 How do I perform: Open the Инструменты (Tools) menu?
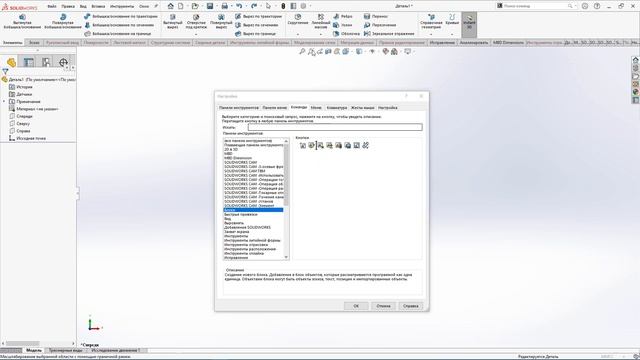[x=122, y=7]
